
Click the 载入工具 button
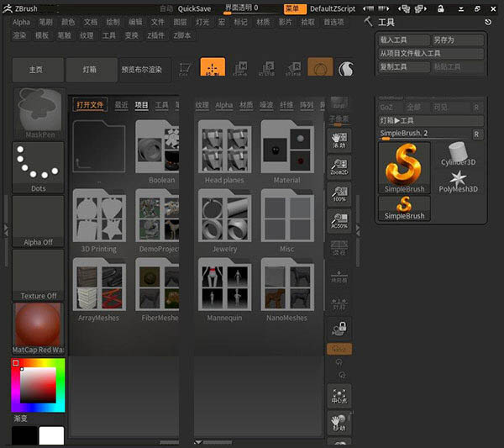pyautogui.click(x=402, y=40)
